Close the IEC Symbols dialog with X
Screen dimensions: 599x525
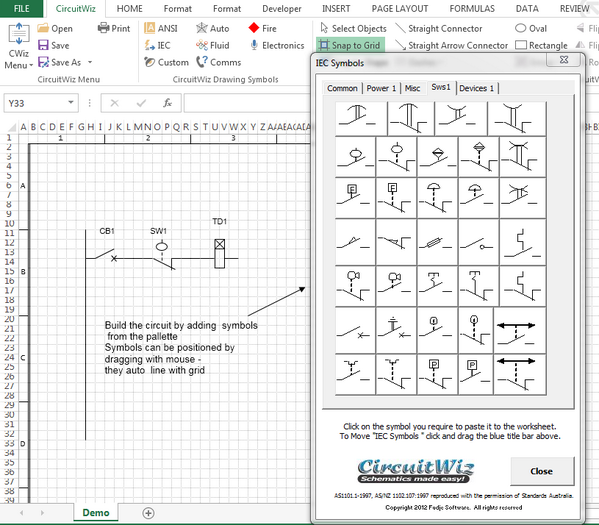563,60
